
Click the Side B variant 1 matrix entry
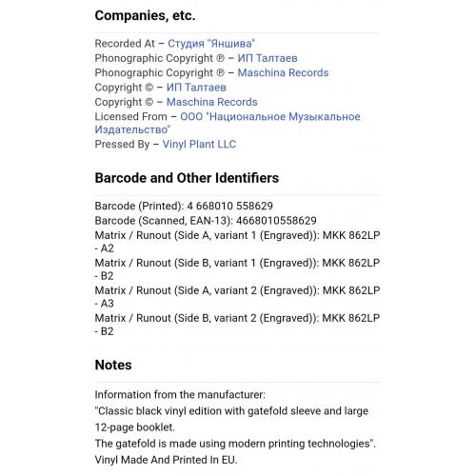237,269
